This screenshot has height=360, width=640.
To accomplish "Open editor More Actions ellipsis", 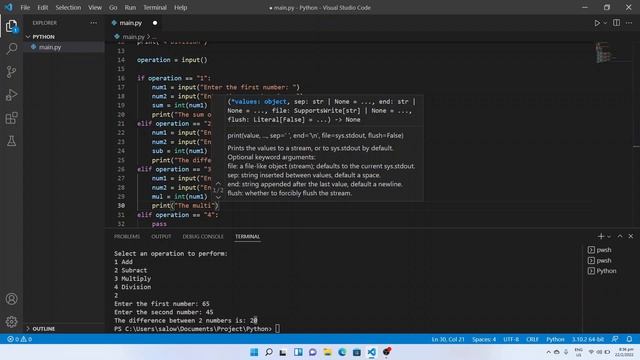I will 629,23.
